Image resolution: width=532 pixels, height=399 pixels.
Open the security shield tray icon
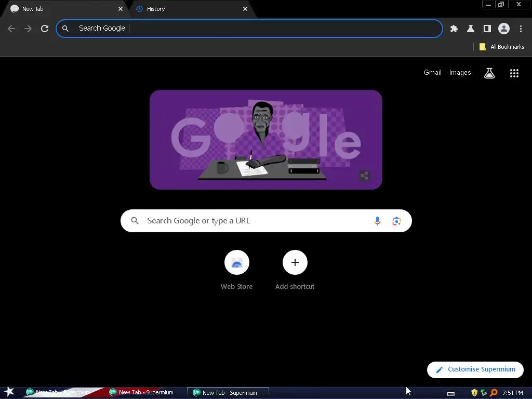[x=474, y=393]
